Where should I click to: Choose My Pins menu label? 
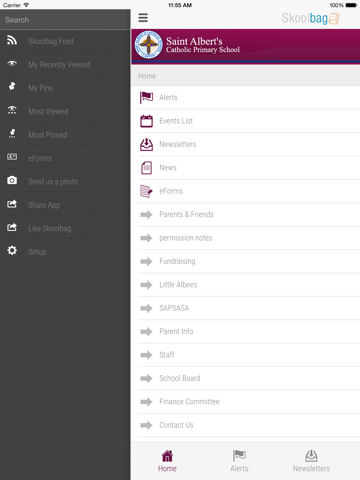(41, 88)
